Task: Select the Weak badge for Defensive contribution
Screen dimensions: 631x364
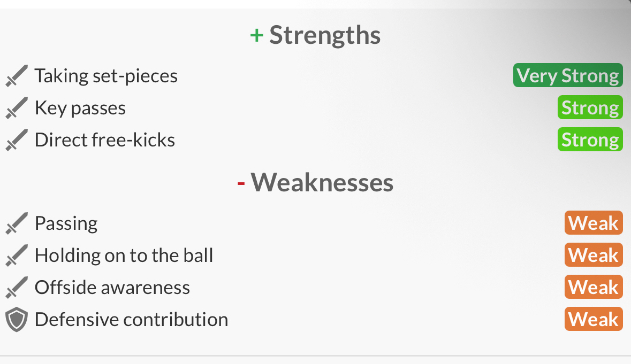Action: click(x=594, y=319)
